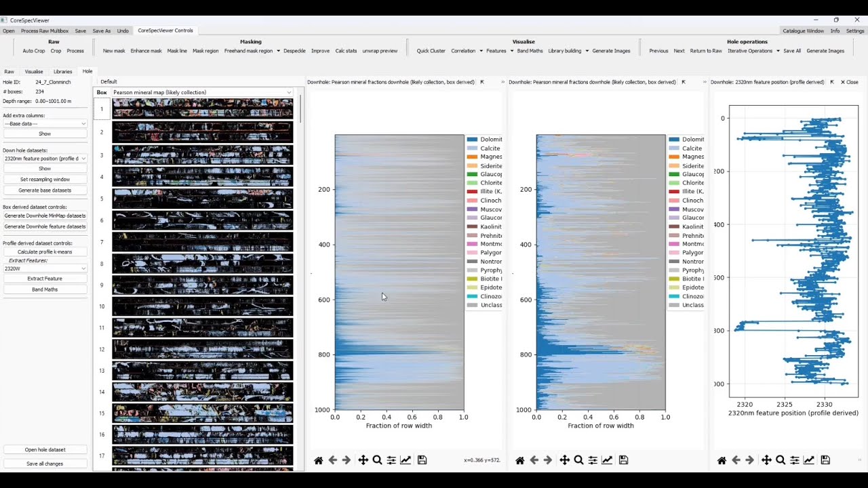The height and width of the screenshot is (488, 868).
Task: Click the Dolomite legend color swatch, left plot
Action: [472, 140]
